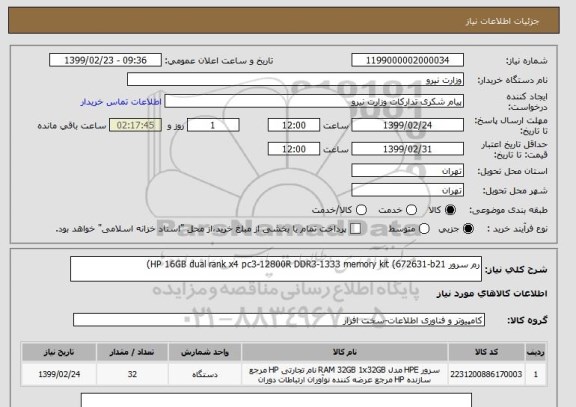
Task: Click the request creator name field
Action: click(314, 101)
